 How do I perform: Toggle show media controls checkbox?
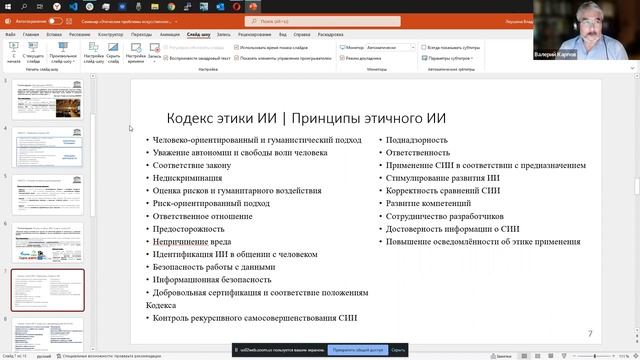pos(236,58)
